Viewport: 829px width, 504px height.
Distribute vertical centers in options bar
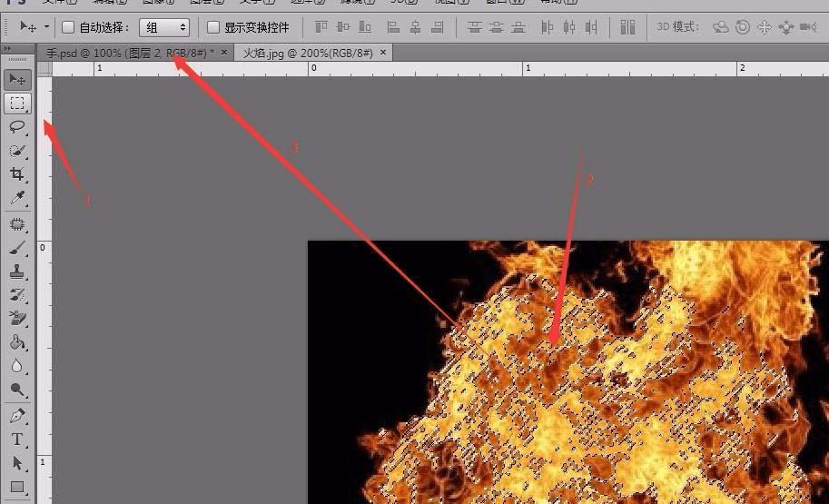[496, 27]
